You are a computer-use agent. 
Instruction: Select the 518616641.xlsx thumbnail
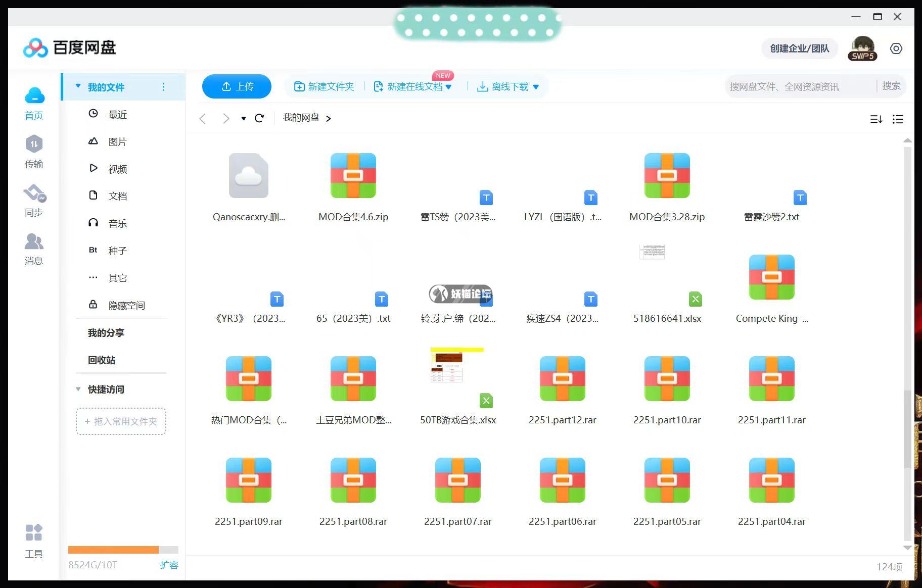pyautogui.click(x=652, y=252)
